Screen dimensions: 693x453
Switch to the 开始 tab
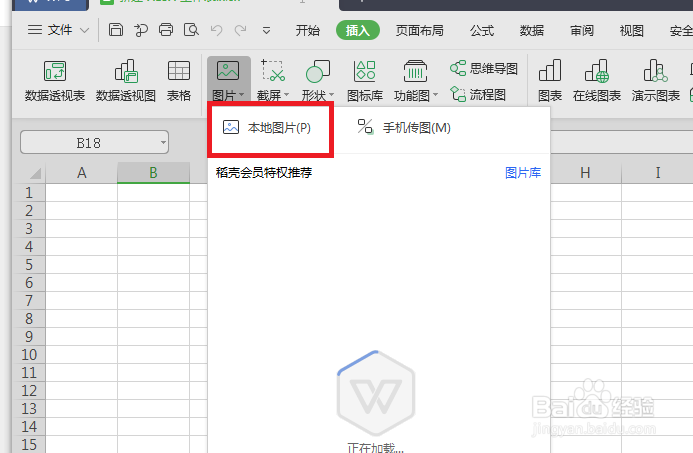pos(308,30)
